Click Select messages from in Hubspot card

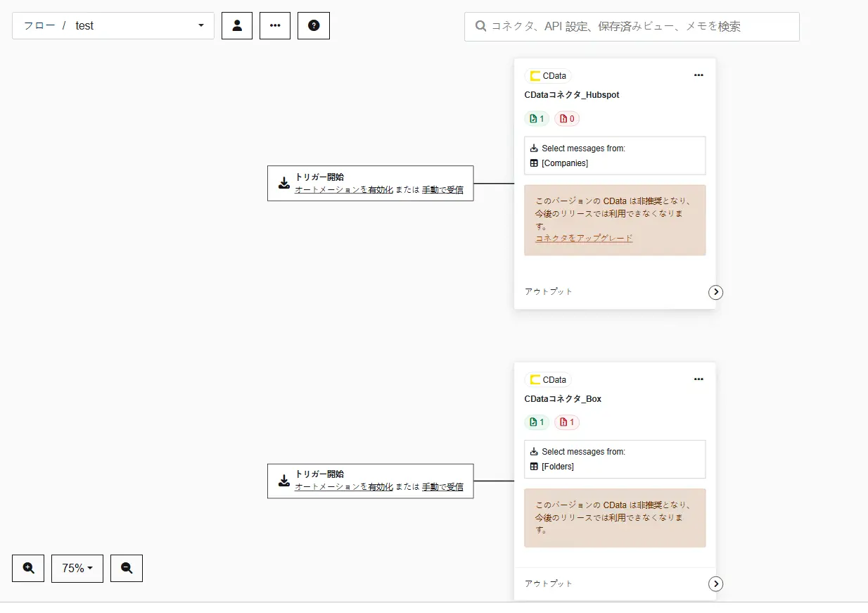click(583, 148)
